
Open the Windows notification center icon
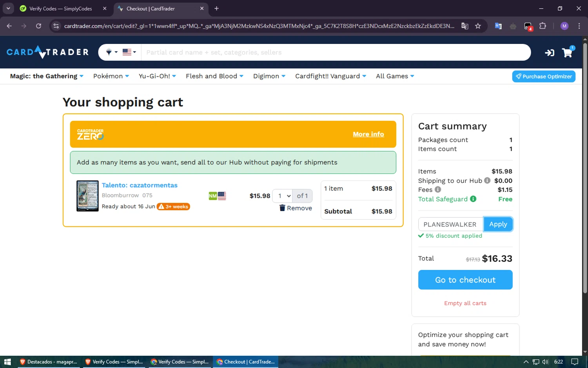(x=575, y=362)
